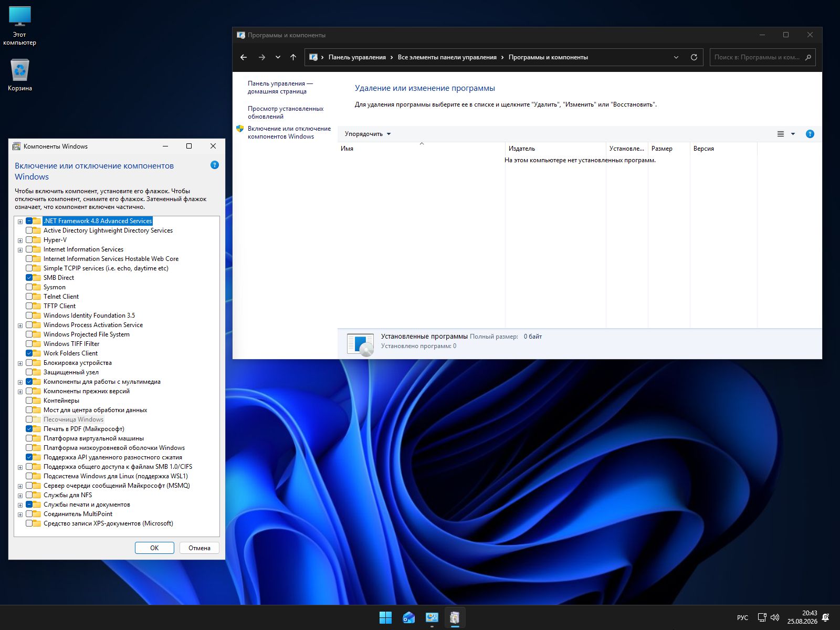Click the Windows Features taskbar icon

455,617
